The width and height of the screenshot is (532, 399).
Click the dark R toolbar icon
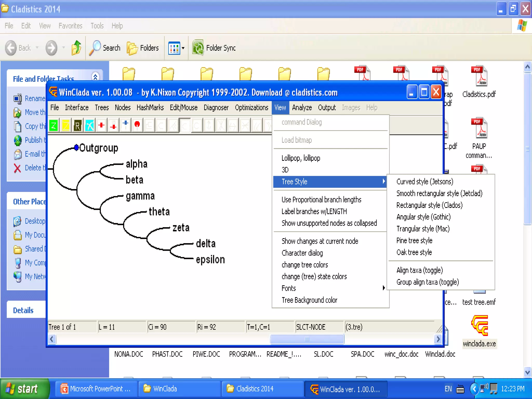coord(77,126)
